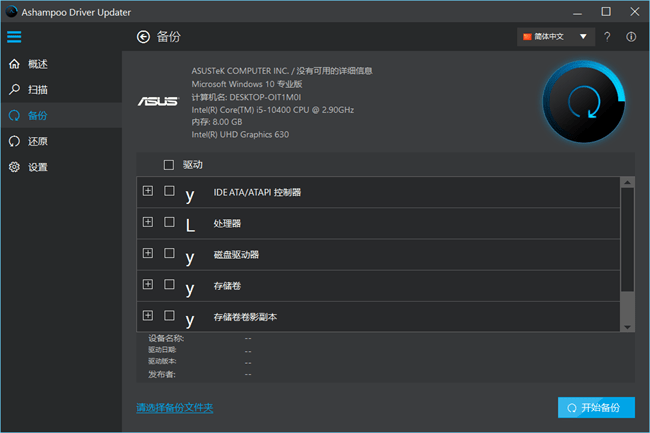Go to 扫描 in the sidebar
Viewport: 650px width, 433px height.
38,90
